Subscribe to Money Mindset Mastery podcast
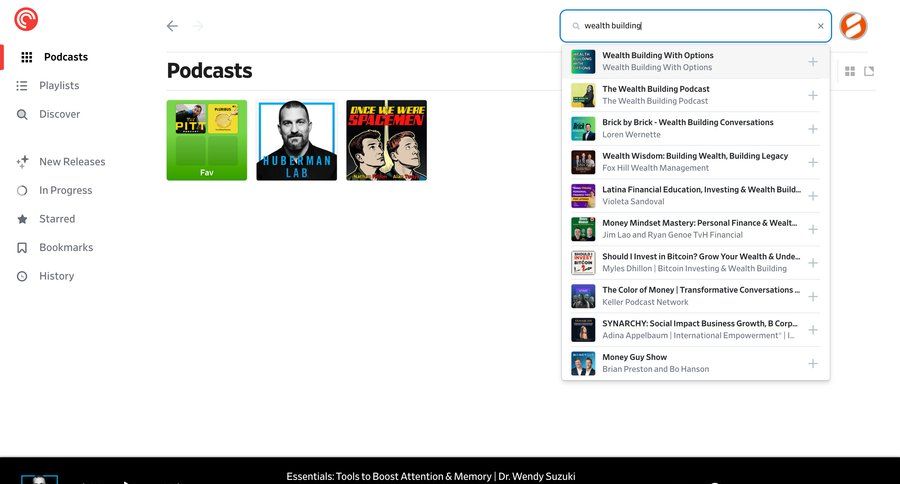Viewport: 900px width, 484px height. click(813, 229)
